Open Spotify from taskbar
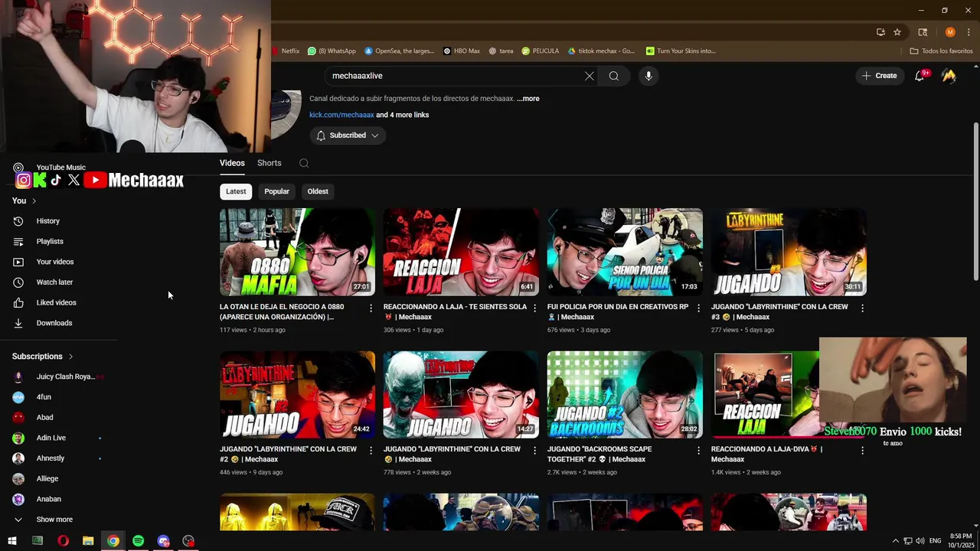980x551 pixels. pos(138,541)
